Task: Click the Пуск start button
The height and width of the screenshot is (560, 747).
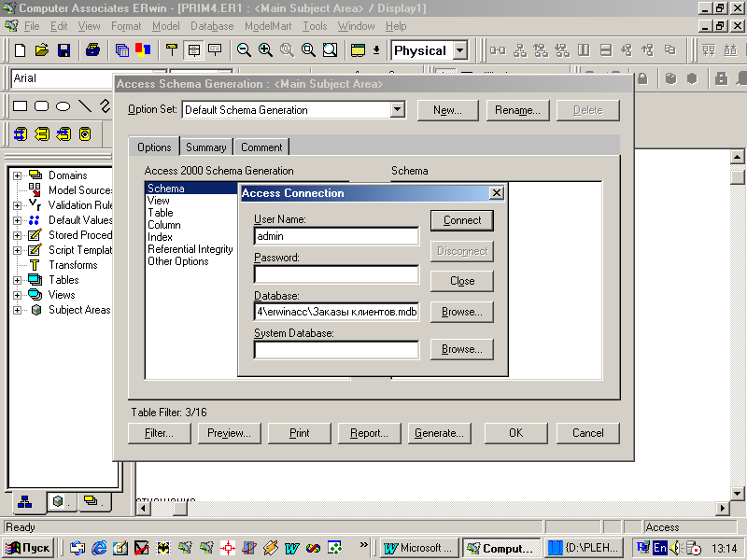Action: pyautogui.click(x=28, y=548)
